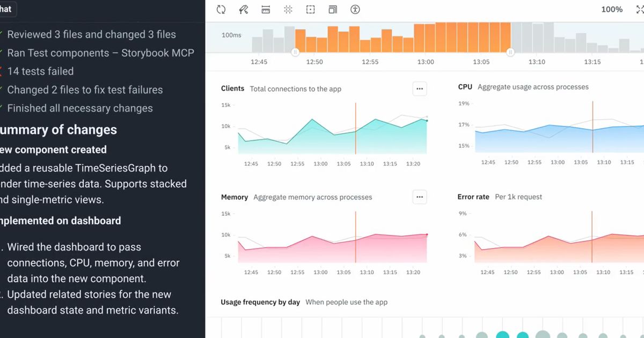Screen dimensions: 644x338
Task: Click 'Ran Test components – Storybook MCP' step
Action: (101, 53)
